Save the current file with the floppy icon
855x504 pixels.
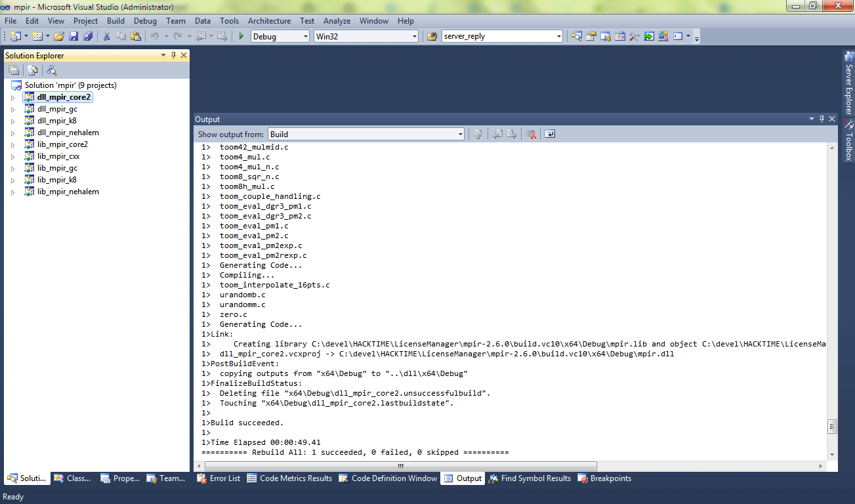(x=73, y=36)
